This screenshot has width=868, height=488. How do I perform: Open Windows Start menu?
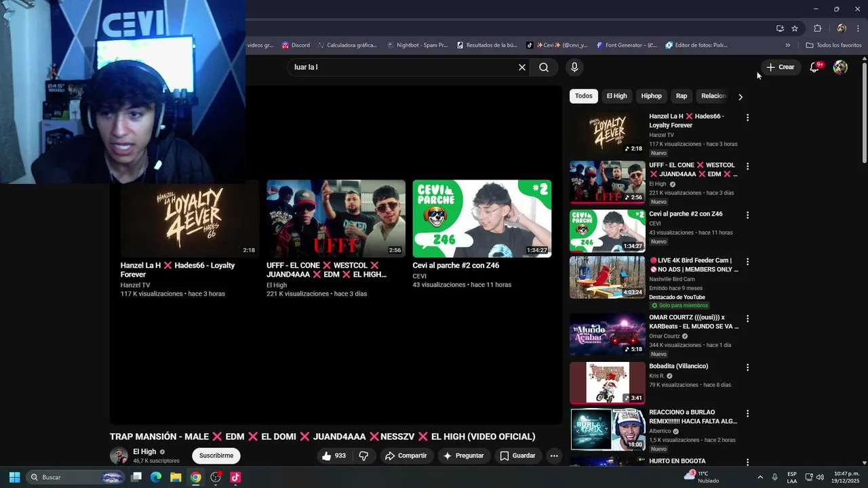[x=14, y=477]
